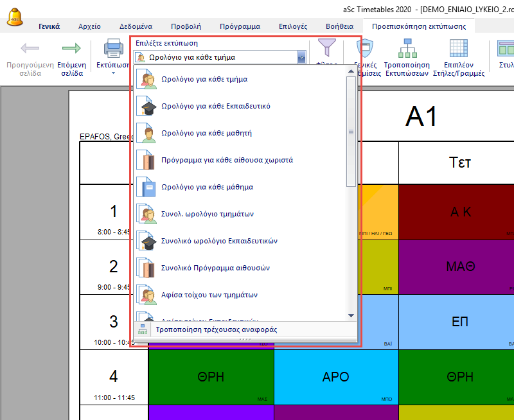Open the Αρχείο ribbon tab
The image size is (514, 420).
point(89,26)
